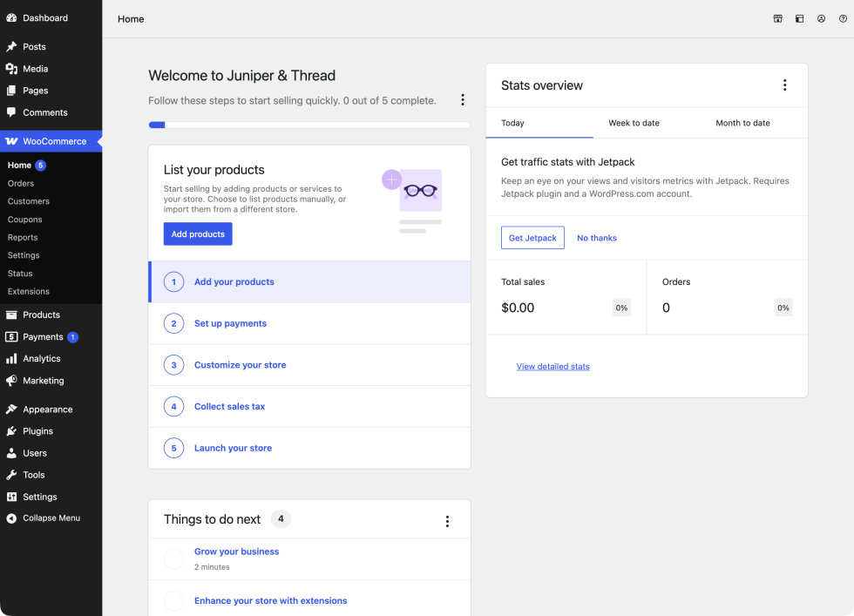The width and height of the screenshot is (854, 616).
Task: Open the setup task list options menu
Action: tap(463, 99)
